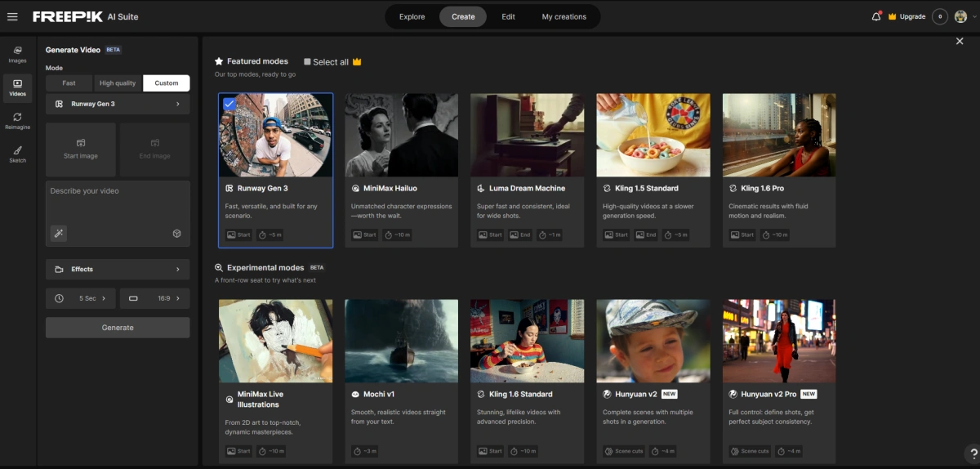Viewport: 980px width, 469px height.
Task: Click the End tag on Kling 1.5 Standard
Action: (645, 234)
